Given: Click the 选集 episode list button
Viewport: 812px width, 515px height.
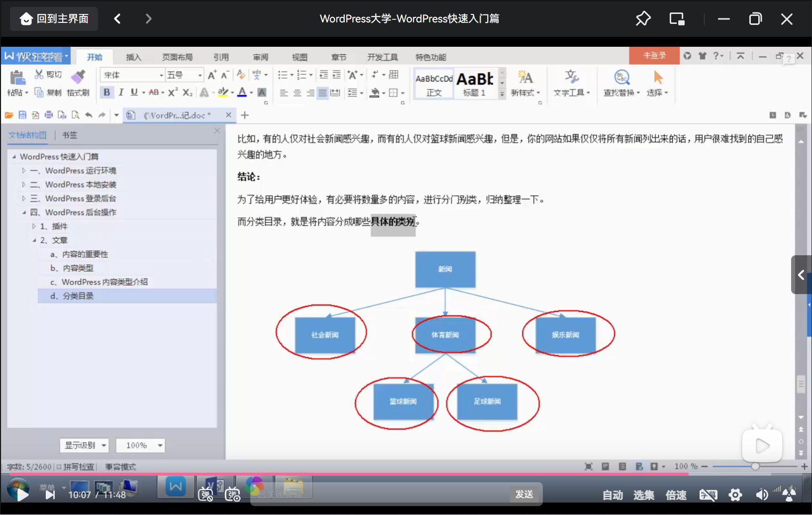Looking at the screenshot, I should point(644,495).
